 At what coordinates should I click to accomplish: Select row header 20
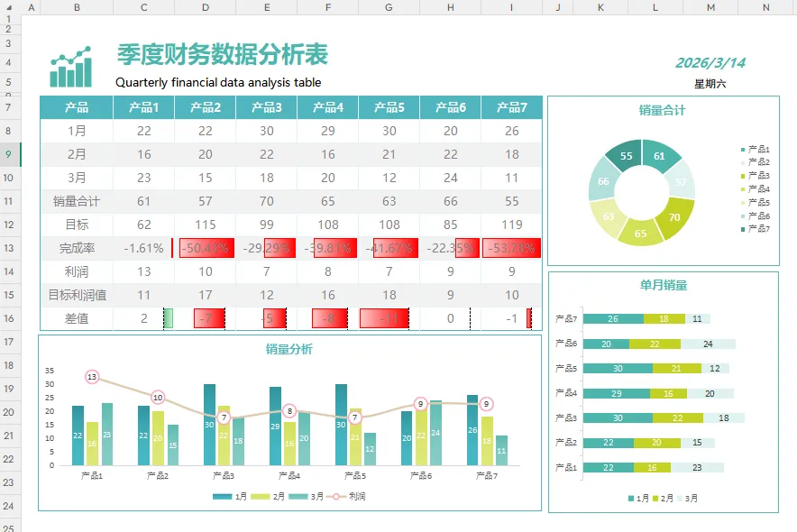pyautogui.click(x=8, y=412)
